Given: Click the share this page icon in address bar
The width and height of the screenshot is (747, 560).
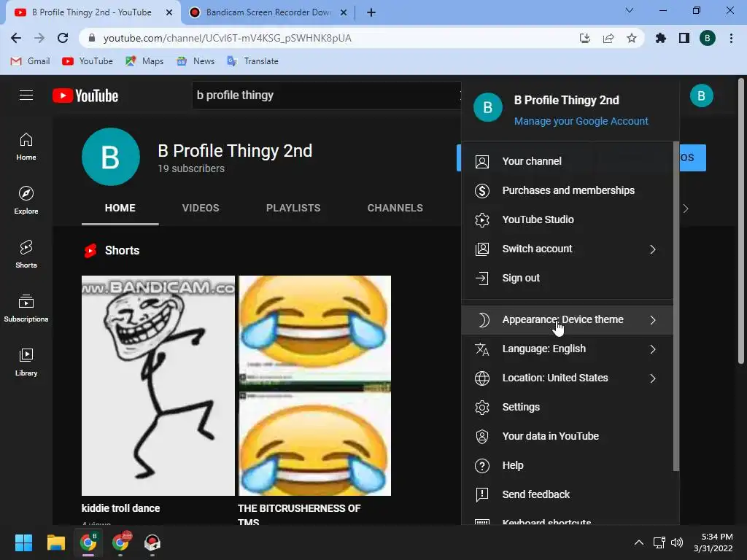Looking at the screenshot, I should coord(608,38).
